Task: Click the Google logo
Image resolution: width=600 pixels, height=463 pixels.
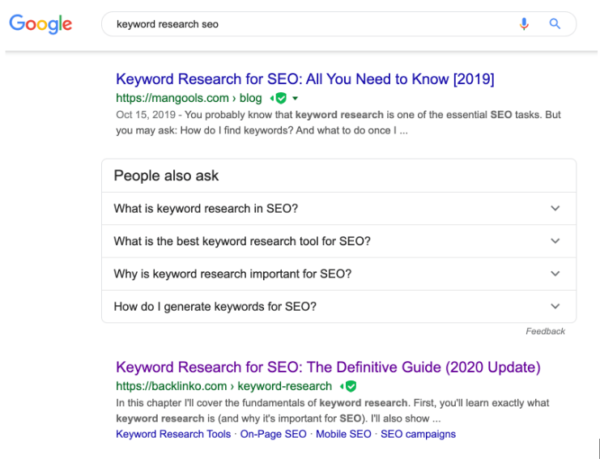Action: tap(41, 24)
